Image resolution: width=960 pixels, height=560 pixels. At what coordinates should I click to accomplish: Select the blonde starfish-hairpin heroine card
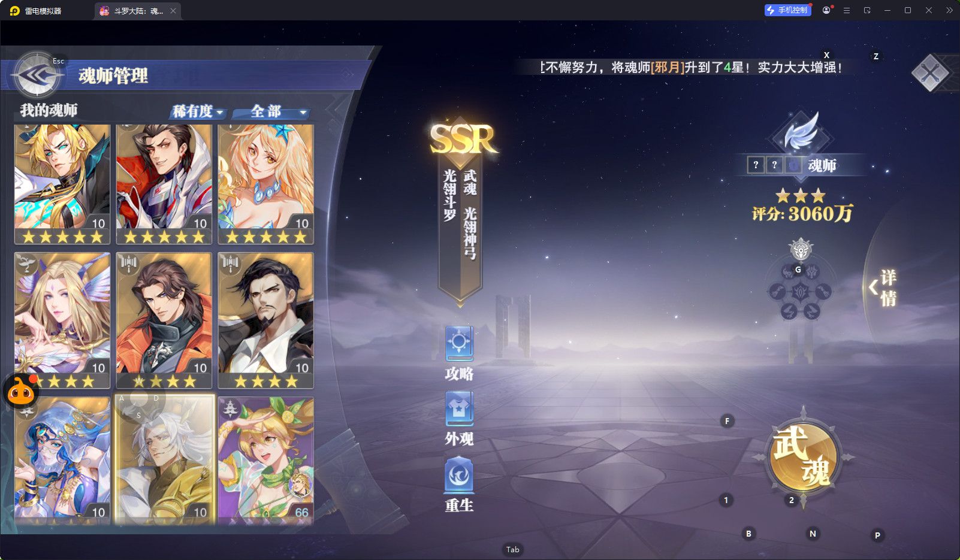[x=266, y=184]
